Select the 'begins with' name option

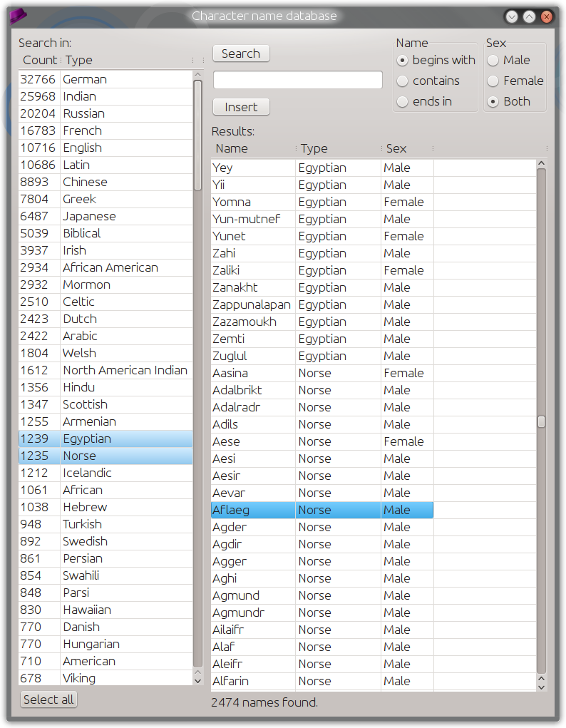point(436,61)
